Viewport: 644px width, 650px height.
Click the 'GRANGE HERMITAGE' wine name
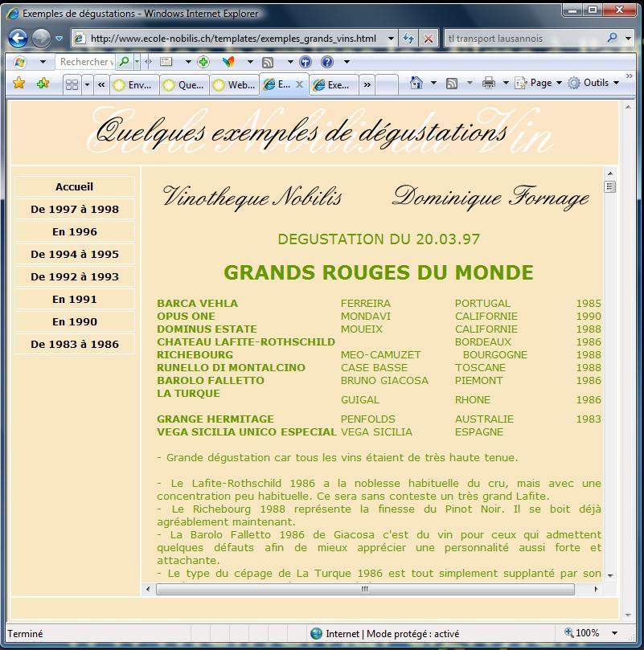[215, 419]
